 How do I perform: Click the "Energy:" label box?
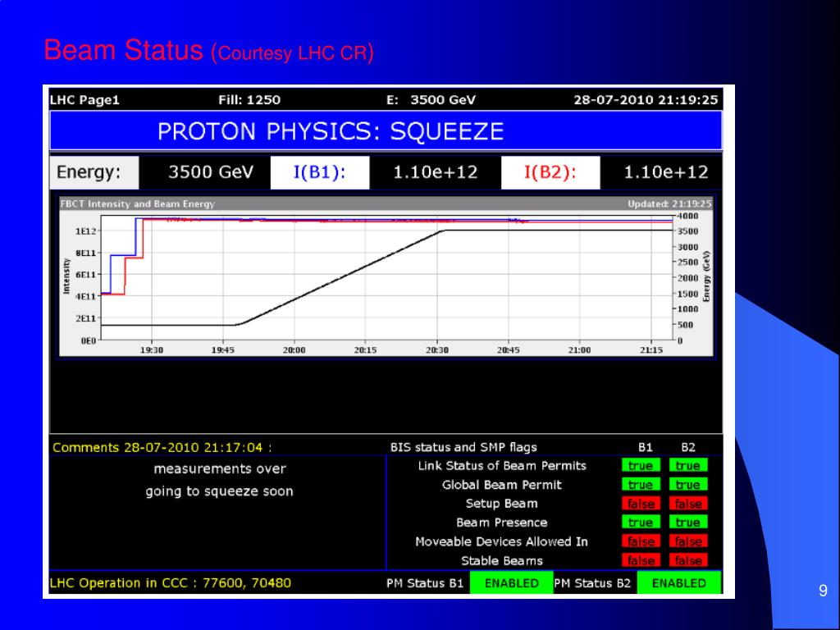94,172
